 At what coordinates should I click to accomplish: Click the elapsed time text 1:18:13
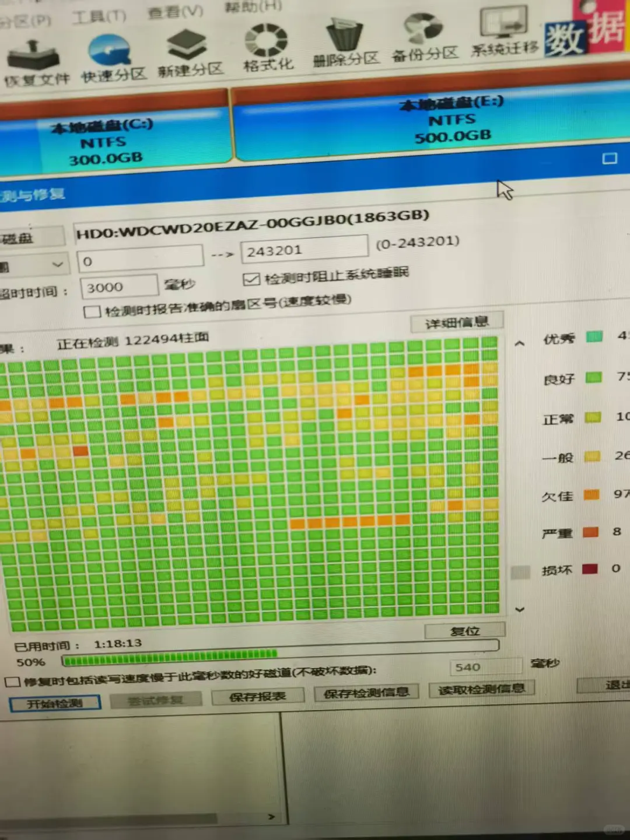click(x=118, y=644)
